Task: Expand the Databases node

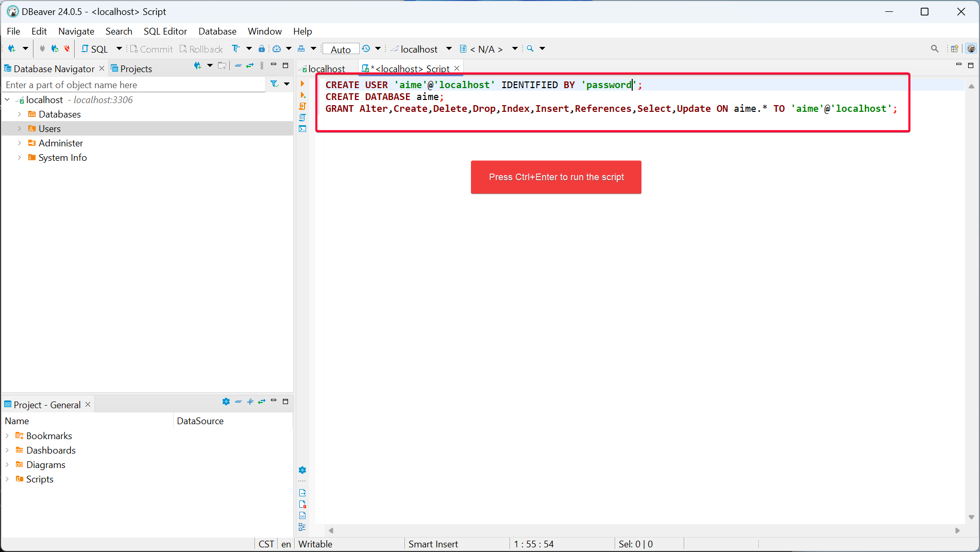Action: click(x=20, y=114)
